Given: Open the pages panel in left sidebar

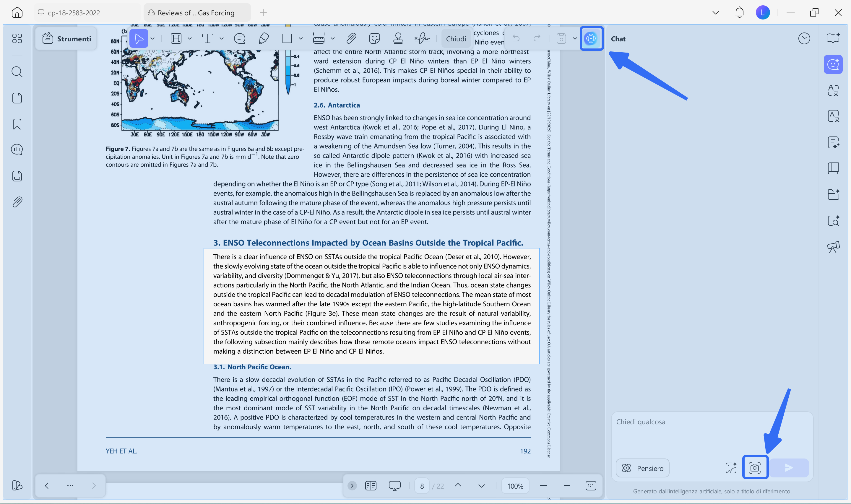Looking at the screenshot, I should [x=17, y=98].
